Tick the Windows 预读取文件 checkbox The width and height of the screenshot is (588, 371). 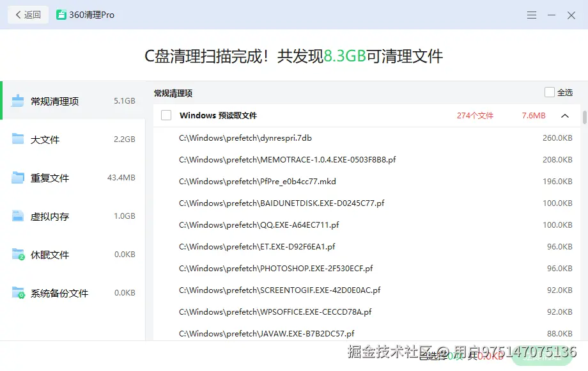coord(166,115)
